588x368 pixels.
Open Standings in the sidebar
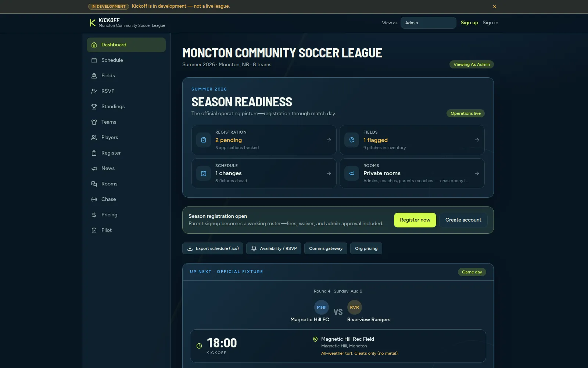point(126,107)
